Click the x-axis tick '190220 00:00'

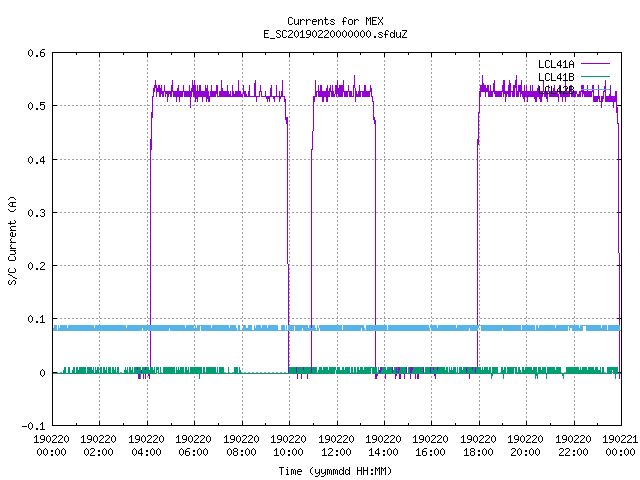click(x=51, y=445)
